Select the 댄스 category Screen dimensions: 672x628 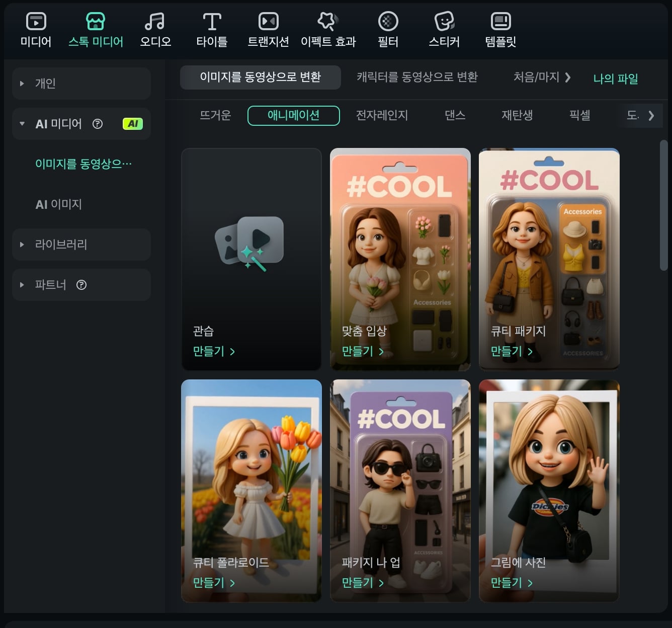[455, 115]
